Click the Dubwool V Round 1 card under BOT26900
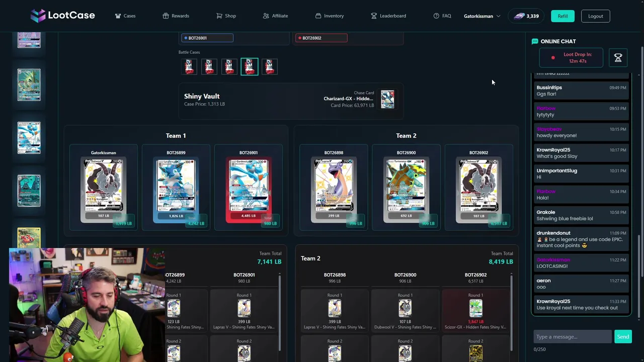Image resolution: width=644 pixels, height=362 pixels. 405,308
